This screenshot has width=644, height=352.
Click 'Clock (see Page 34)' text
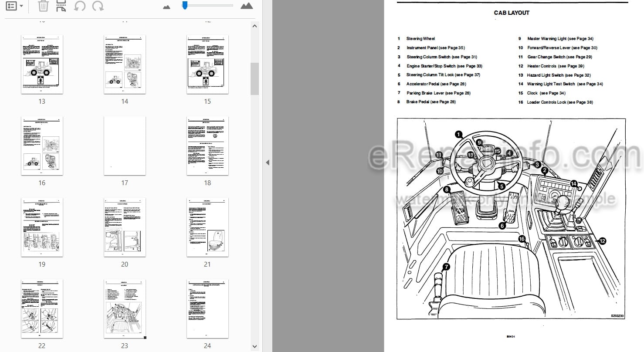pyautogui.click(x=546, y=93)
